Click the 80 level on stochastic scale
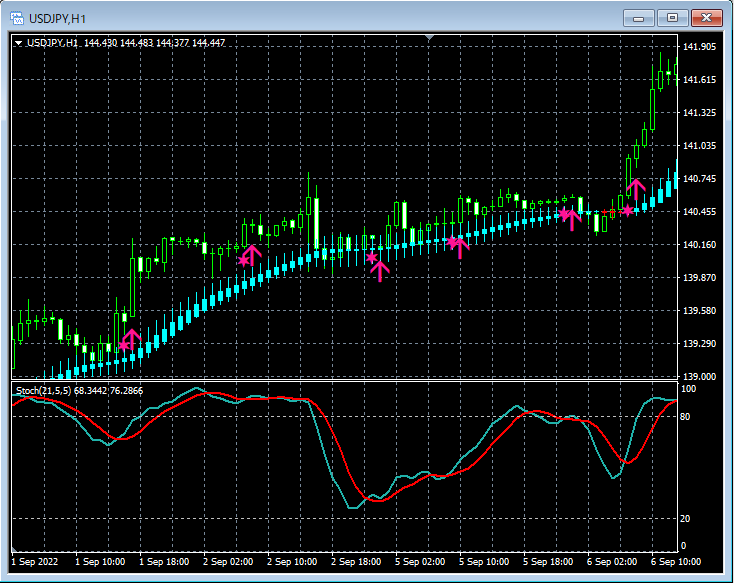 click(686, 415)
